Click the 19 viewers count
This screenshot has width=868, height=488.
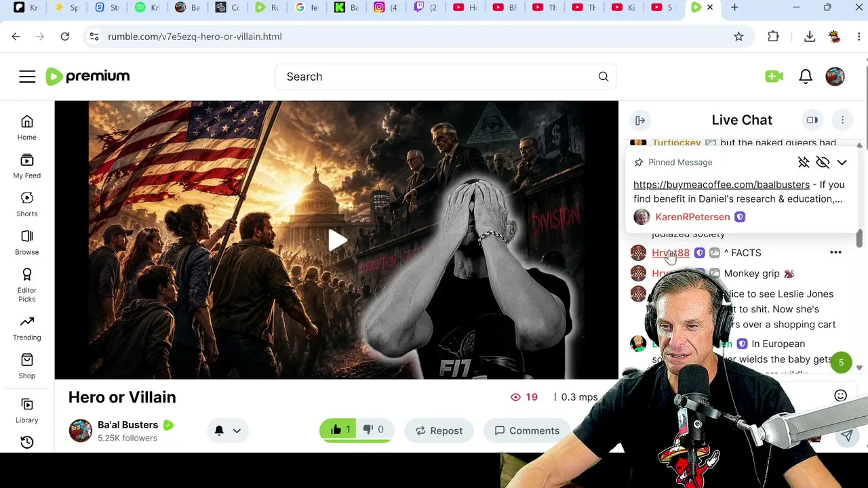pyautogui.click(x=524, y=397)
